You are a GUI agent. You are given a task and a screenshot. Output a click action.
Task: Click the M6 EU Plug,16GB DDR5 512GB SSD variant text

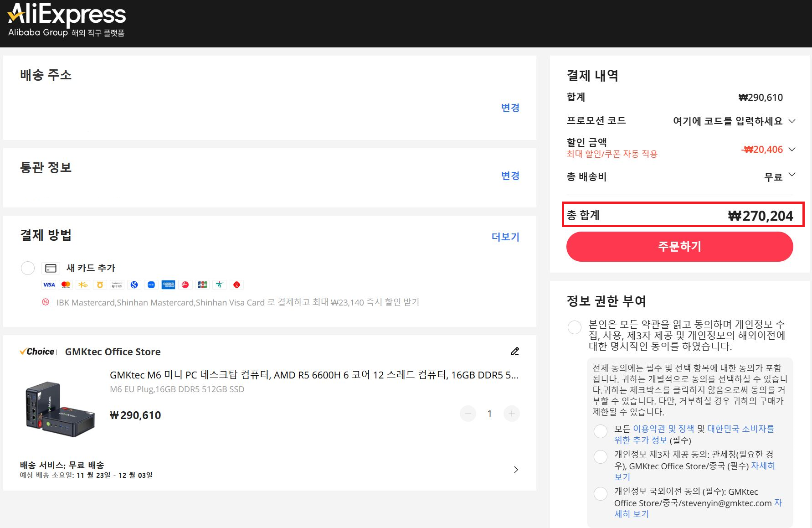pos(177,389)
